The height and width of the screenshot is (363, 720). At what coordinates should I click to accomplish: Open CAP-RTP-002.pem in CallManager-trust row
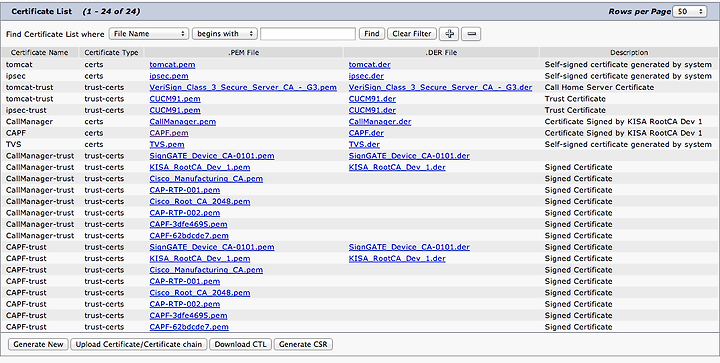[x=185, y=213]
